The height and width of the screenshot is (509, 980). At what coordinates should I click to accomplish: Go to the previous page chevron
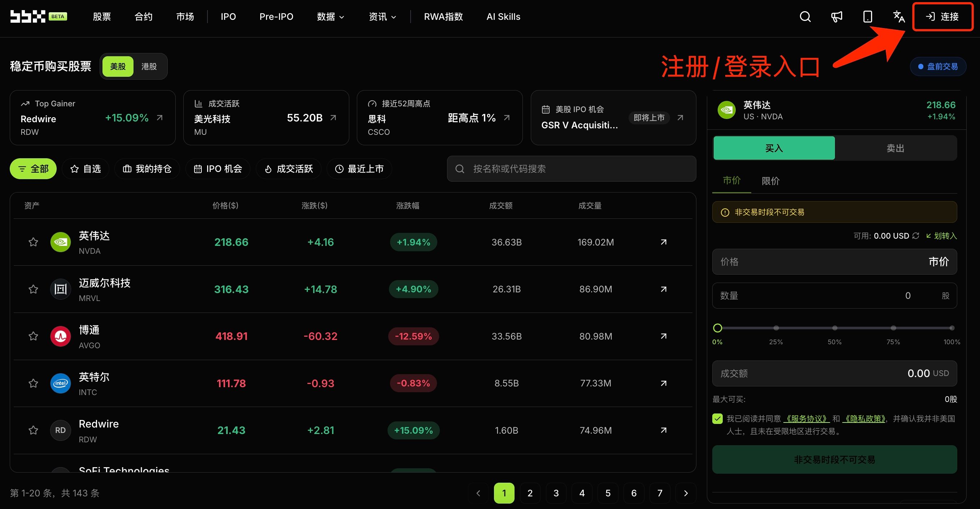tap(478, 493)
